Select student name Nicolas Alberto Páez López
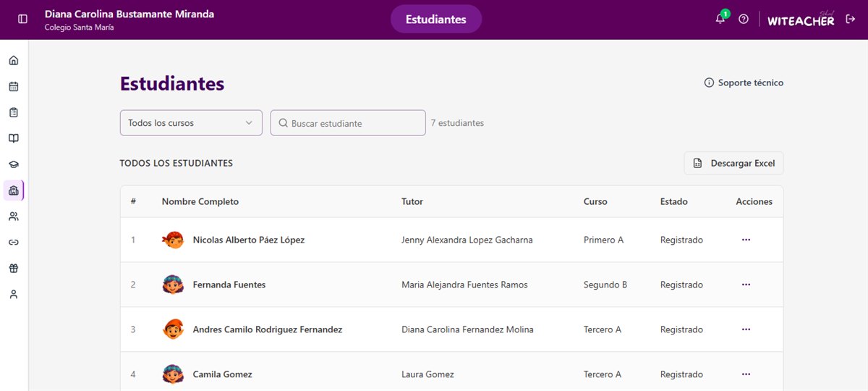Image resolution: width=868 pixels, height=391 pixels. [249, 240]
